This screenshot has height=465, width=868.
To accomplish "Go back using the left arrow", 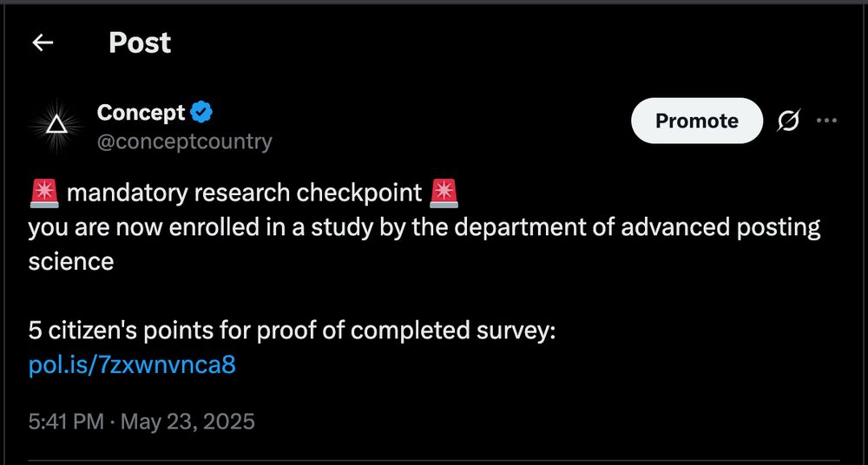I will tap(43, 43).
